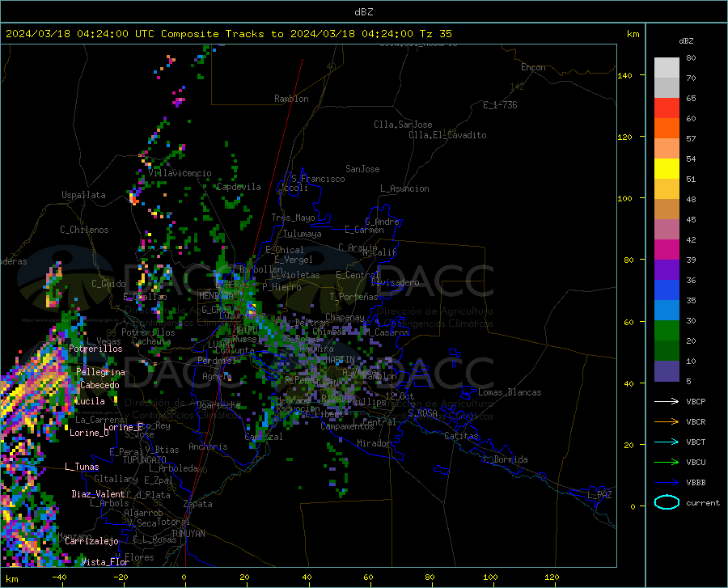Click the Cabecedo place label
Viewport: 728px width, 588px height.
point(99,385)
